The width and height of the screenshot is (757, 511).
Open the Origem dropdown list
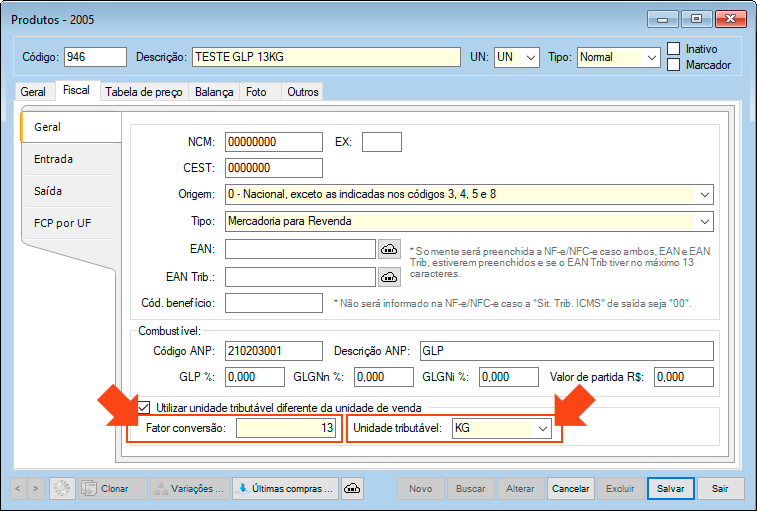click(x=705, y=194)
